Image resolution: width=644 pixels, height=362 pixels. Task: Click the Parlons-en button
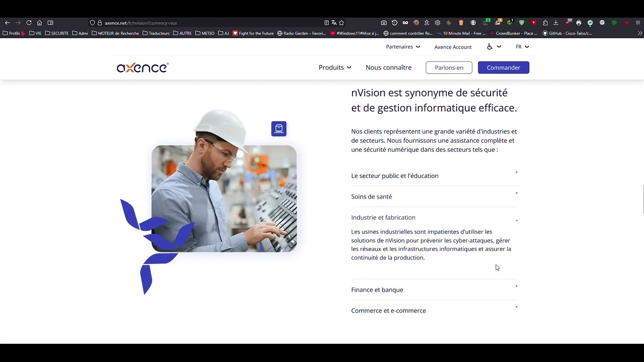[449, 67]
